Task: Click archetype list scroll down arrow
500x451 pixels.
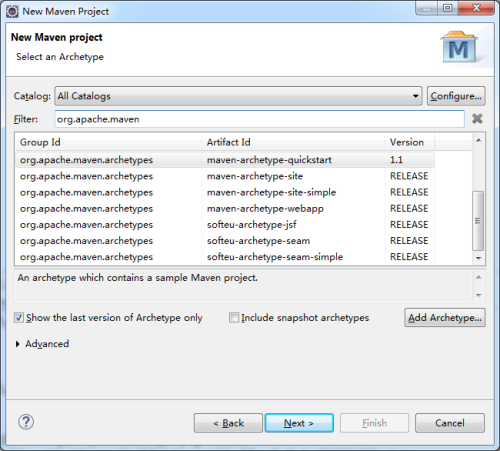Action: tap(478, 258)
